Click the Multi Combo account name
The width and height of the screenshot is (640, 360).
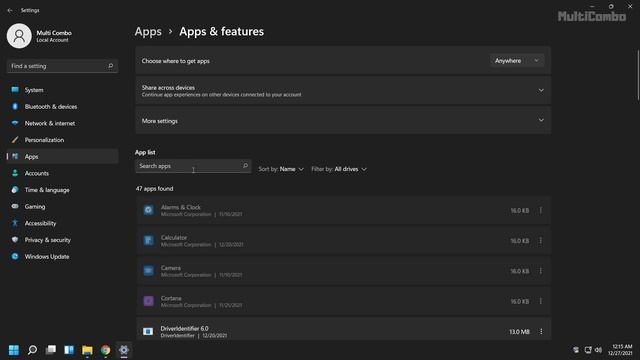coord(54,33)
